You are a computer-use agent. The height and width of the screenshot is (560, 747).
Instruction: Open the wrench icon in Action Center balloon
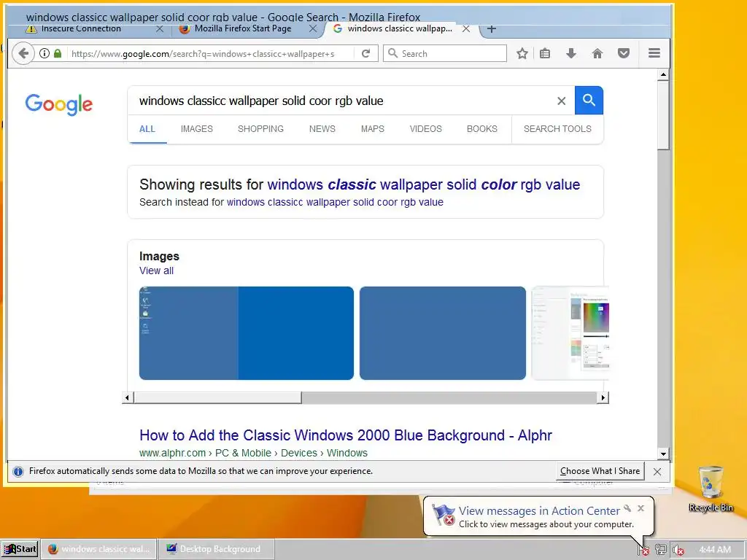point(627,508)
